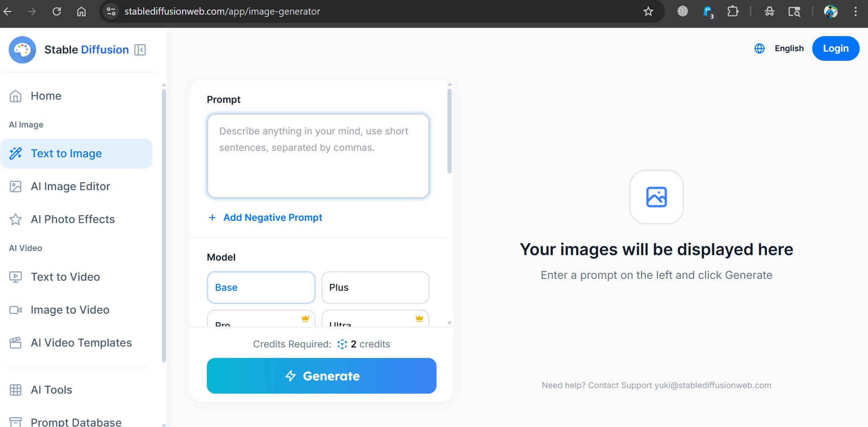The width and height of the screenshot is (868, 427).
Task: Click the browser extensions puzzle icon
Action: [x=733, y=12]
